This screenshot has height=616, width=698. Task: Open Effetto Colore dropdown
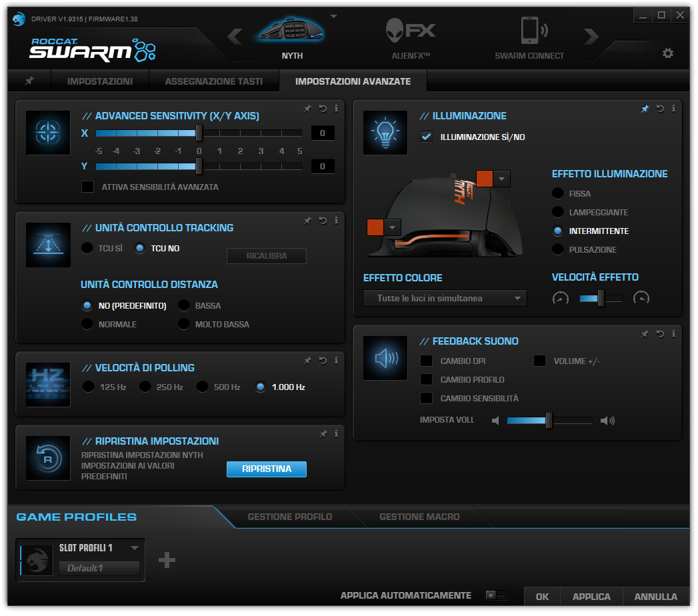445,298
